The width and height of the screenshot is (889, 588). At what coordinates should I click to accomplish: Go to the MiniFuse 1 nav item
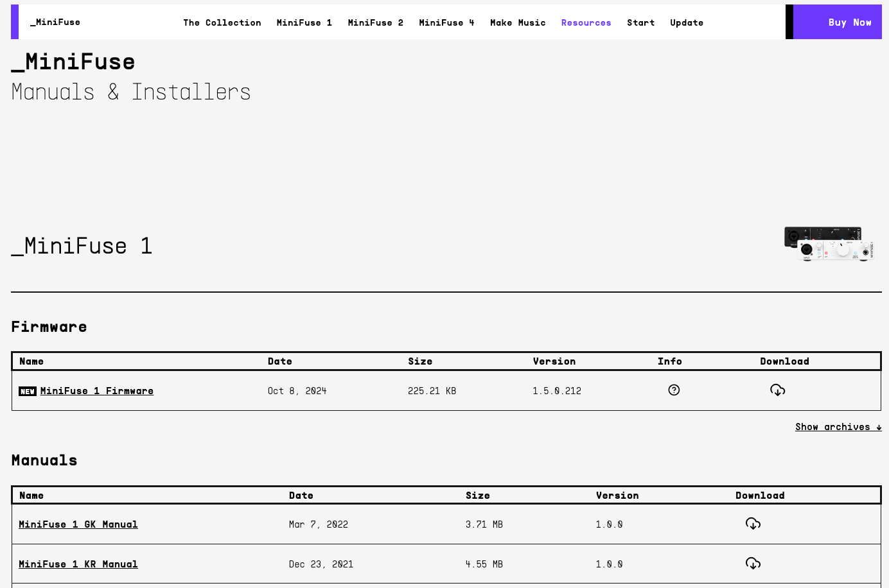pyautogui.click(x=304, y=22)
